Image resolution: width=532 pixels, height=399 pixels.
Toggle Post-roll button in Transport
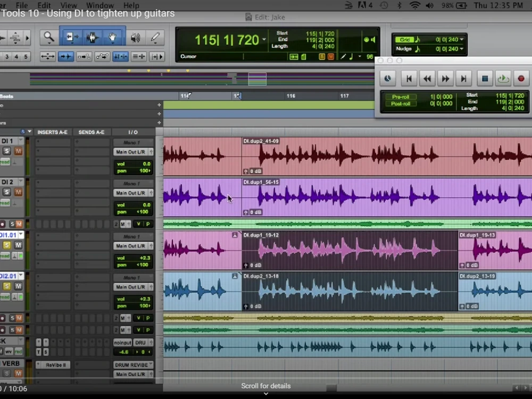tap(401, 104)
